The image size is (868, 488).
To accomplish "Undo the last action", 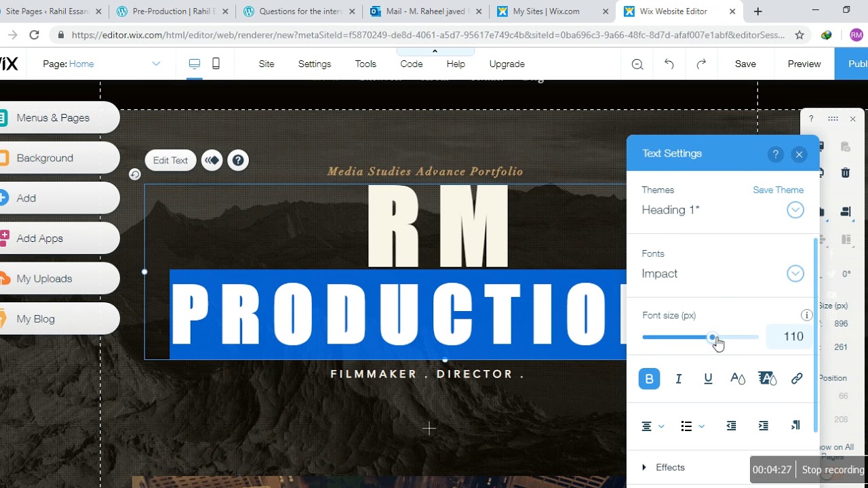I will click(669, 64).
